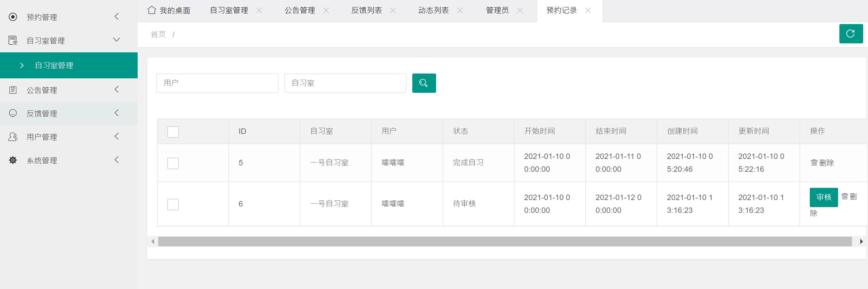This screenshot has height=289, width=868.
Task: Click the green search magnifier button
Action: [x=424, y=83]
